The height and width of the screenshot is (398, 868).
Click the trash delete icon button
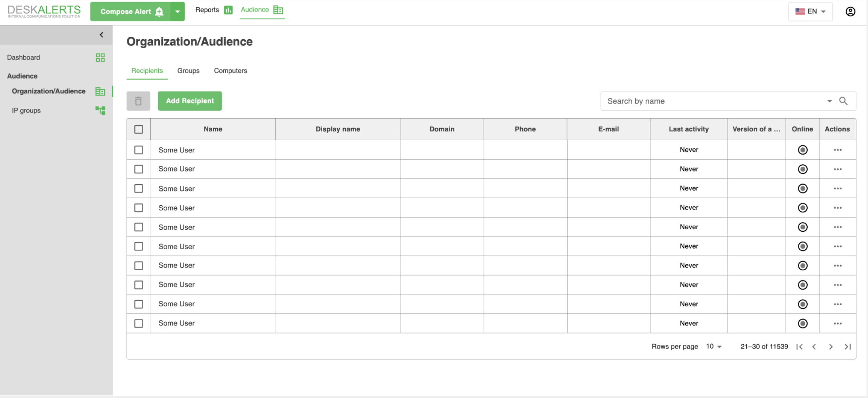click(x=138, y=101)
